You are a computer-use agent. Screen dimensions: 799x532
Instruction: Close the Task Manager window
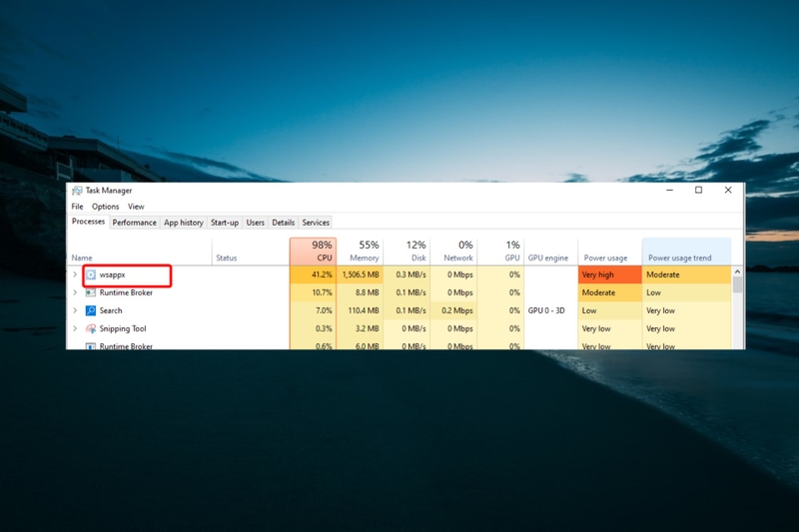(x=728, y=191)
